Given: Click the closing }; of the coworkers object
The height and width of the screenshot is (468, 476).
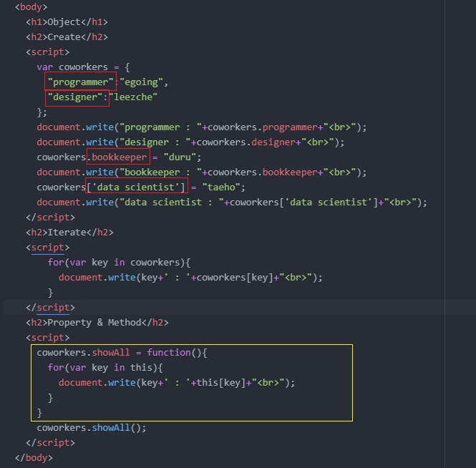Looking at the screenshot, I should pyautogui.click(x=42, y=112).
